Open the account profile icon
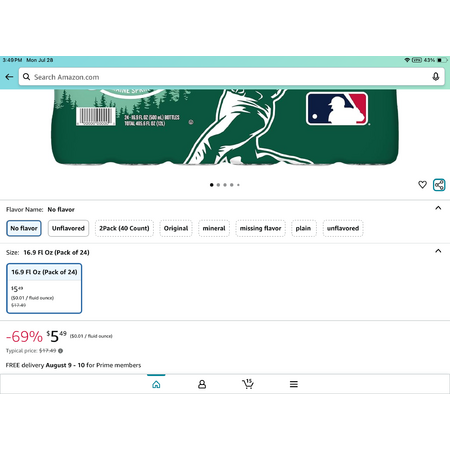 pyautogui.click(x=202, y=384)
